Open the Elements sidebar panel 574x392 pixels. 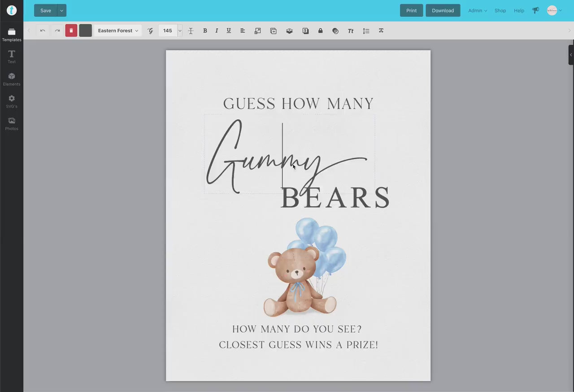12,79
